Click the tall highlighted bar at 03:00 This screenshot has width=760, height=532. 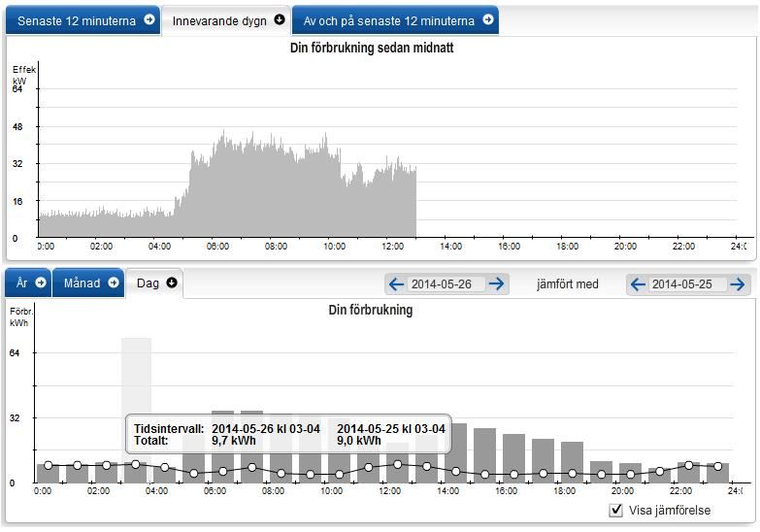click(x=136, y=388)
